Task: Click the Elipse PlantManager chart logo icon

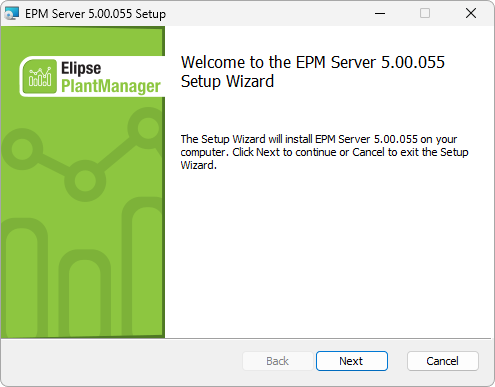Action: (x=40, y=76)
